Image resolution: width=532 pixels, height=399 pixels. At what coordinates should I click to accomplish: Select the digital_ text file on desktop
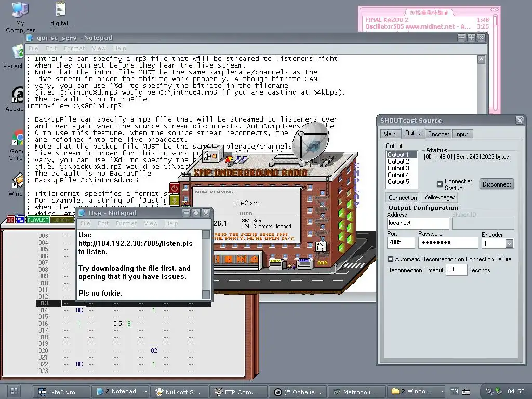point(61,14)
